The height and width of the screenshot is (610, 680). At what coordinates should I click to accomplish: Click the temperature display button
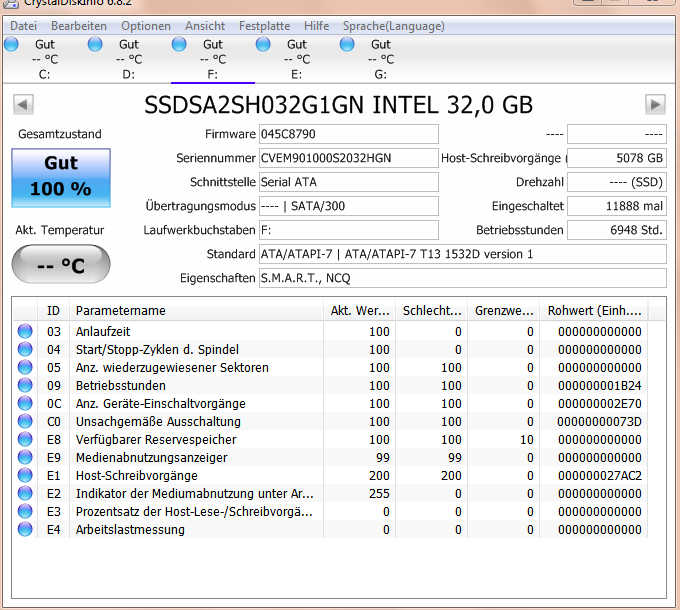click(x=61, y=264)
